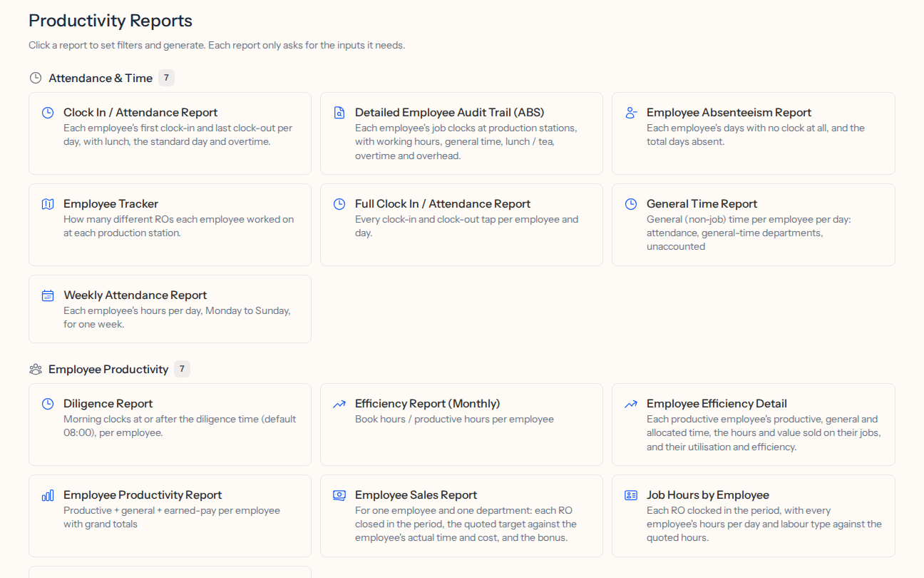Click the clock icon on Full Clock In / Attendance Report
The width and height of the screenshot is (924, 578).
[x=339, y=204]
